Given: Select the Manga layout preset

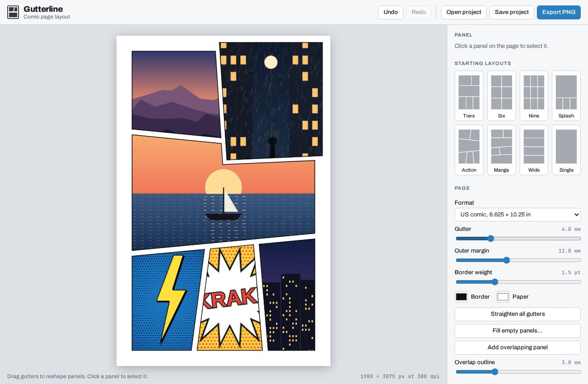Looking at the screenshot, I should (502, 150).
